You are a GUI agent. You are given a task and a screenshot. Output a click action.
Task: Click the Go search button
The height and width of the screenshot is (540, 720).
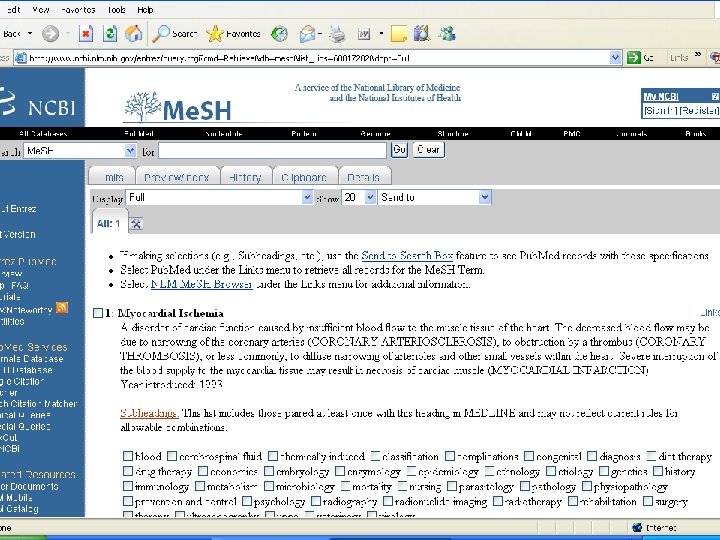pyautogui.click(x=399, y=150)
